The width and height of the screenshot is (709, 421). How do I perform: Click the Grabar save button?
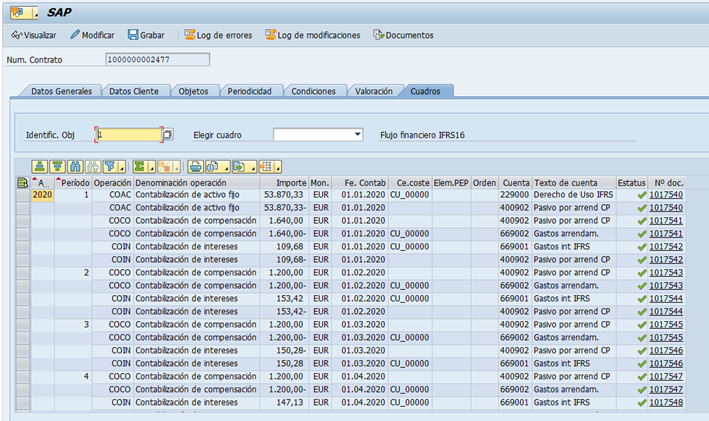148,35
